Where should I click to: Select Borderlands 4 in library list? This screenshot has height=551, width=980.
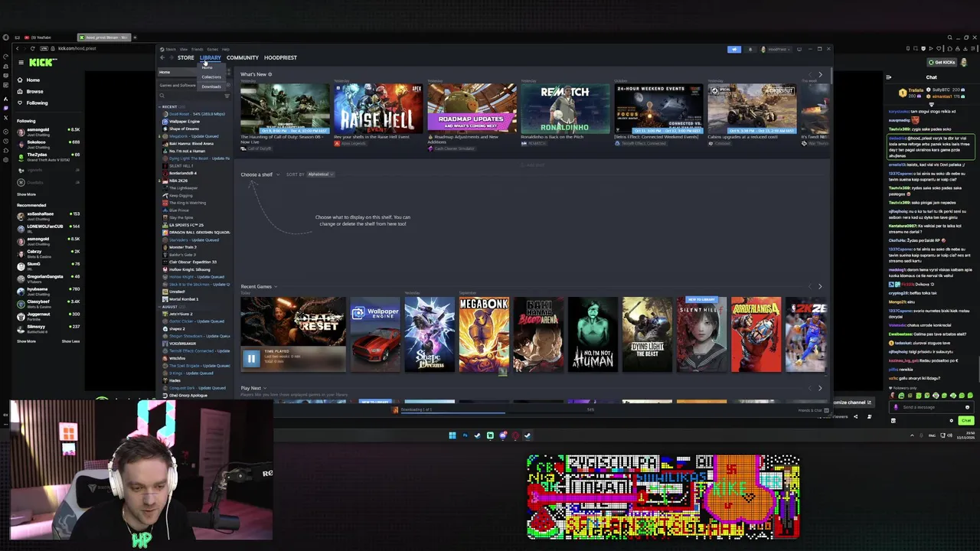pos(182,173)
